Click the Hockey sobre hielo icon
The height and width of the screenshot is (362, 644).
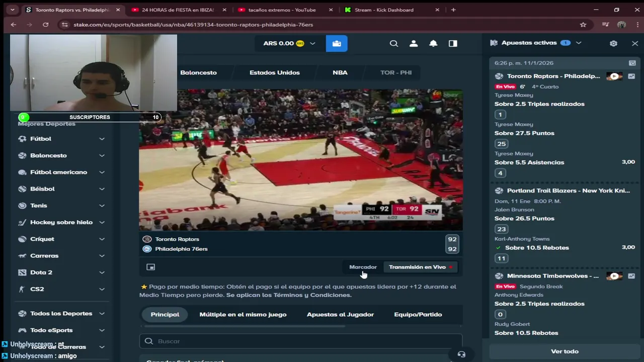pyautogui.click(x=22, y=222)
